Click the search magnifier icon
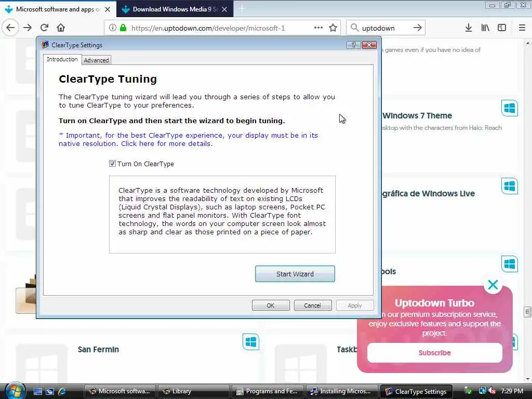The width and height of the screenshot is (532, 399). tap(354, 28)
